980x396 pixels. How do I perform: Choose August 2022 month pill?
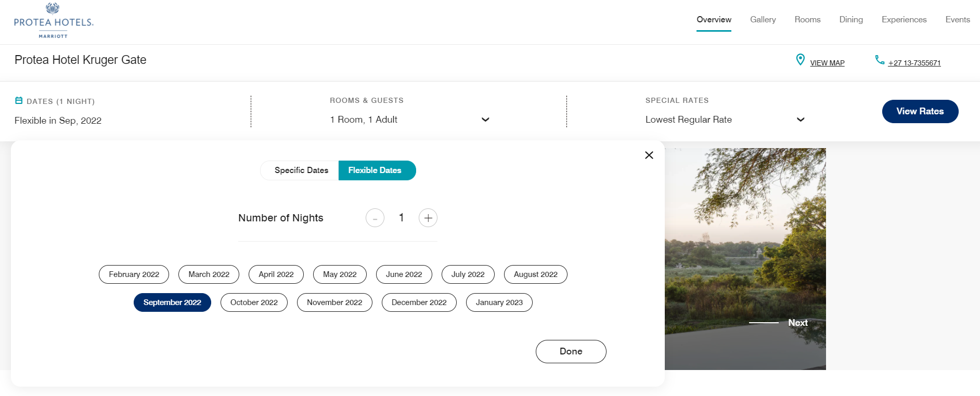536,274
